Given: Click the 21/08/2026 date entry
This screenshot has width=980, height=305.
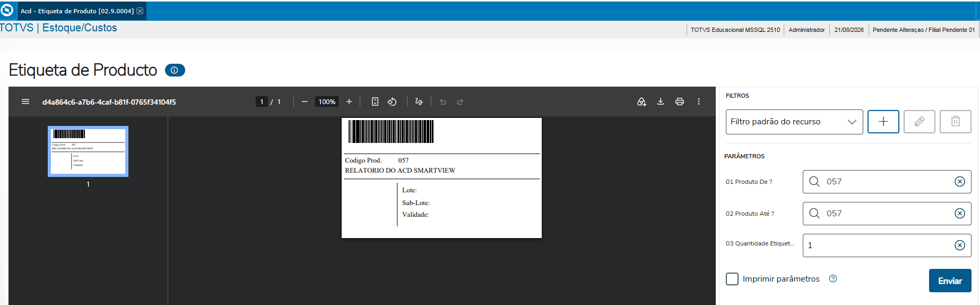Looking at the screenshot, I should tap(849, 30).
